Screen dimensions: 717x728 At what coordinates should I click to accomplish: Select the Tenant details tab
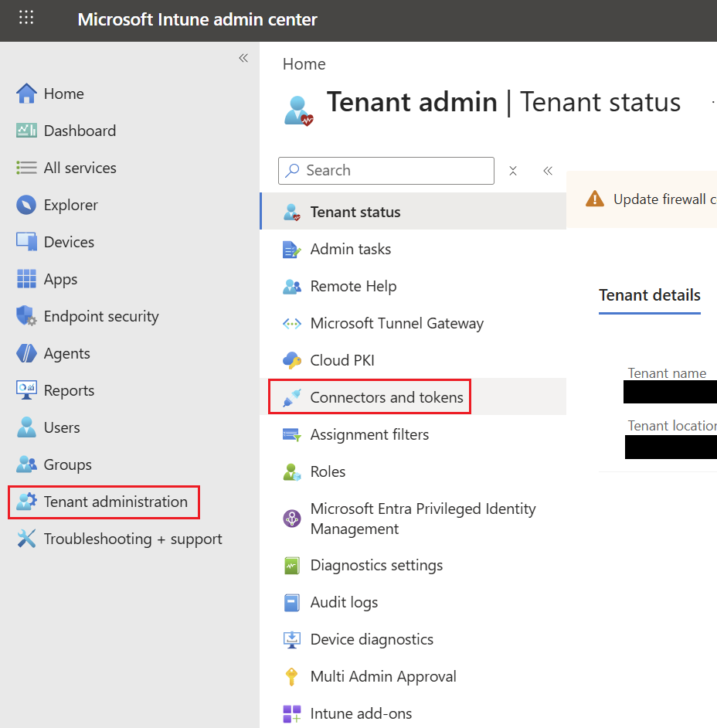click(649, 295)
